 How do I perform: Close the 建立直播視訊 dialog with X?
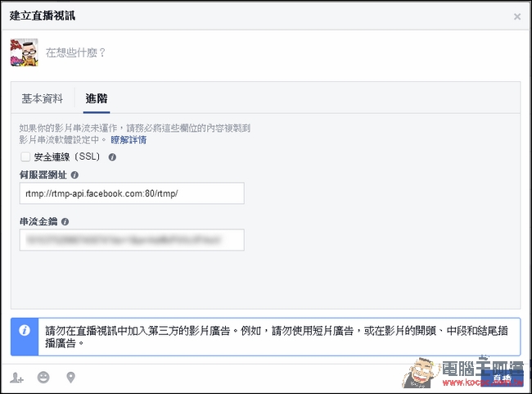(517, 16)
